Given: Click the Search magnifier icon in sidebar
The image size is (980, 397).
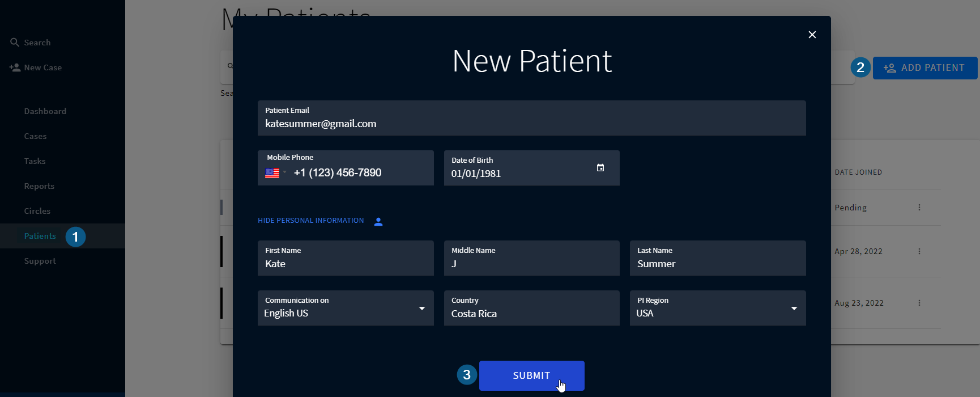Looking at the screenshot, I should [x=15, y=43].
